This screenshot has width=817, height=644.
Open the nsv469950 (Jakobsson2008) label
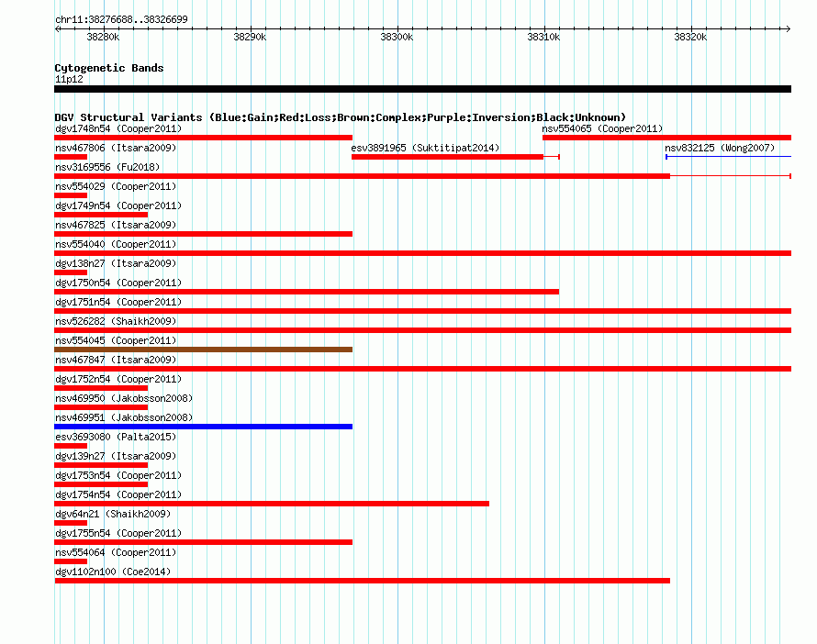click(124, 398)
